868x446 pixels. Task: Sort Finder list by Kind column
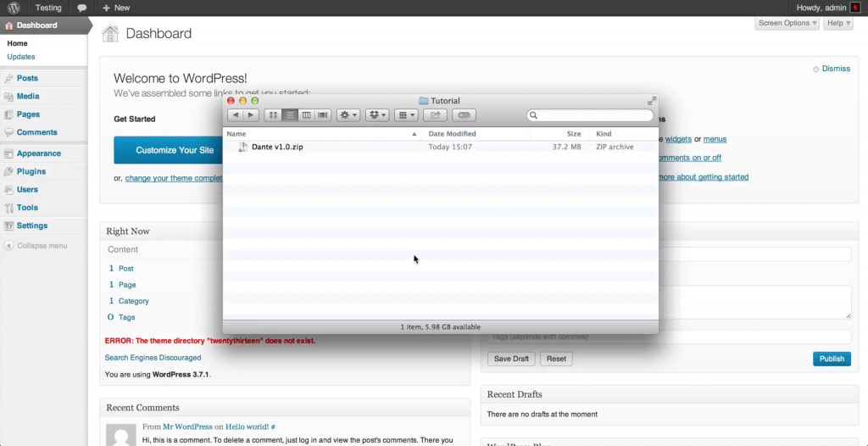[623, 133]
